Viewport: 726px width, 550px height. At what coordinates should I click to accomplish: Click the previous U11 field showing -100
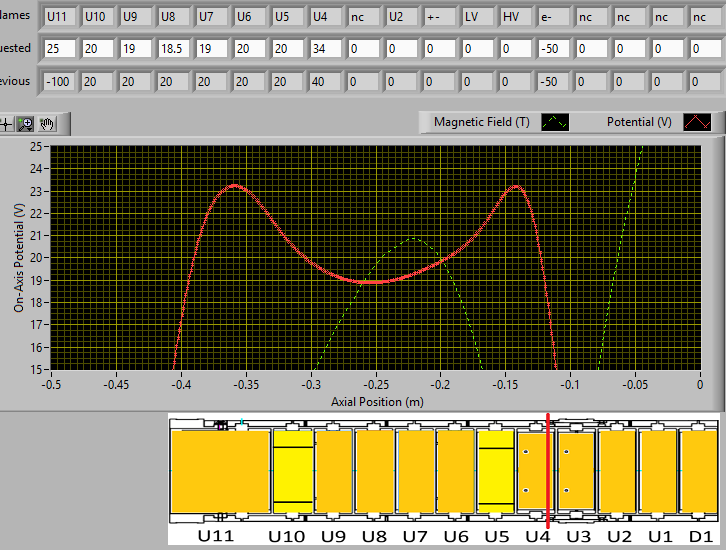59,81
